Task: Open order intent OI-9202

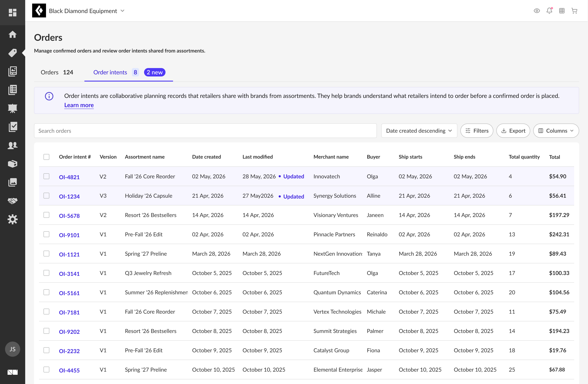Action: (69, 332)
